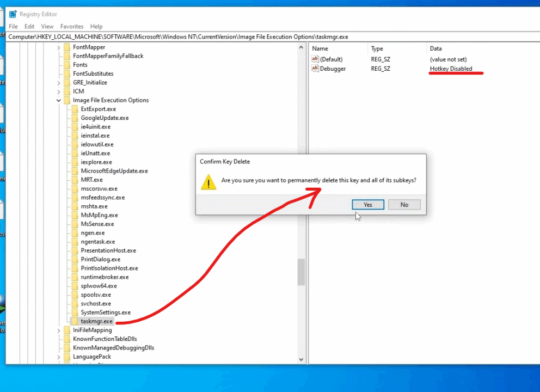This screenshot has width=540, height=392.
Task: Click the ICM folder icon
Action: click(67, 91)
